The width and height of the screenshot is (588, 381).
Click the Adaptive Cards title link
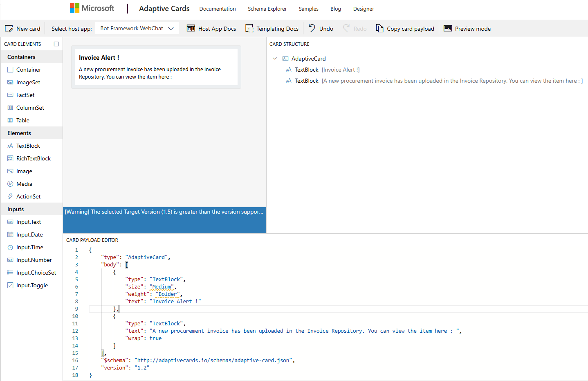164,9
